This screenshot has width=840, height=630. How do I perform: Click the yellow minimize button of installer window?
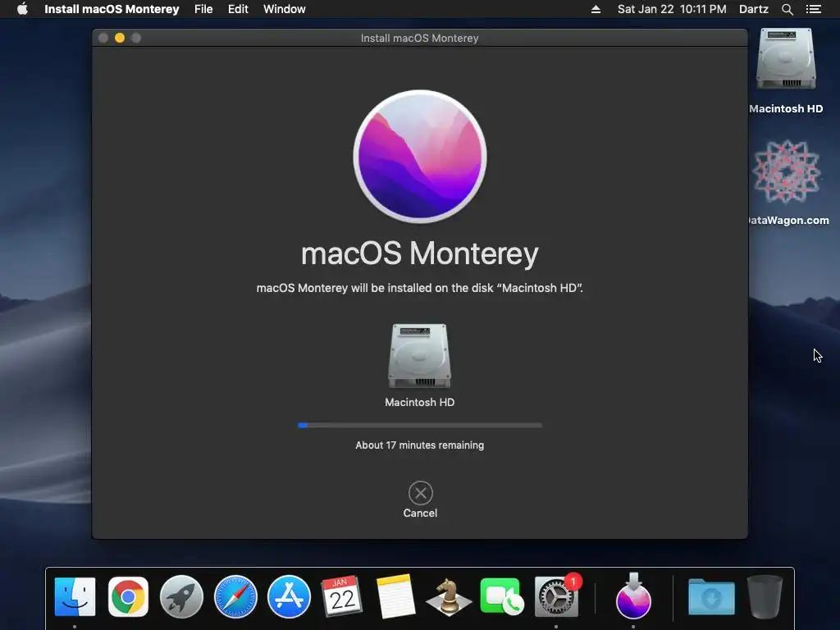pyautogui.click(x=120, y=38)
